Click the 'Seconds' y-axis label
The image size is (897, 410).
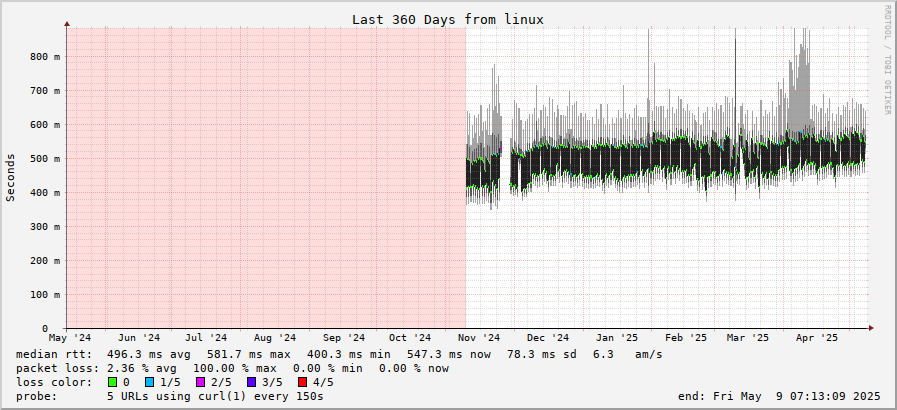pyautogui.click(x=10, y=177)
